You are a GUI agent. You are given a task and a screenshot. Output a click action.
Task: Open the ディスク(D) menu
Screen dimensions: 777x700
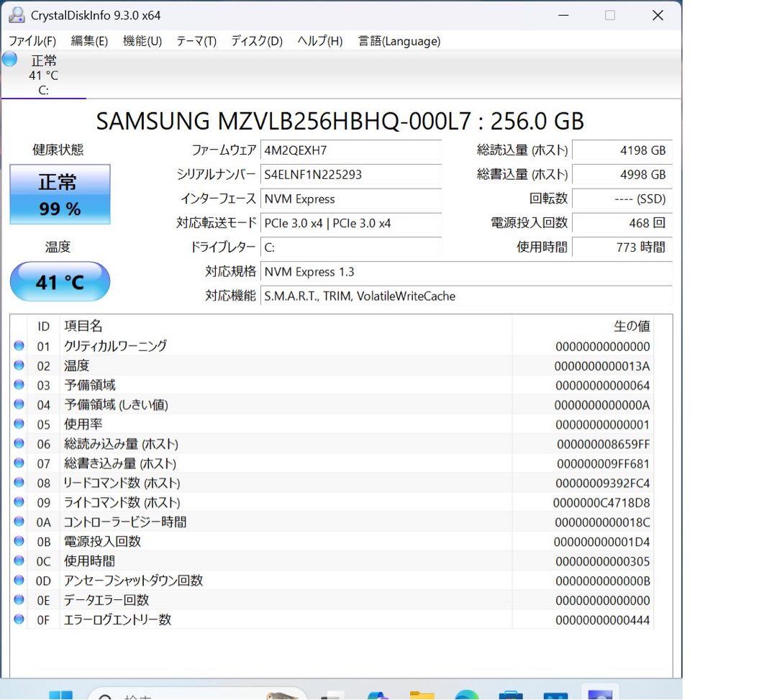256,41
